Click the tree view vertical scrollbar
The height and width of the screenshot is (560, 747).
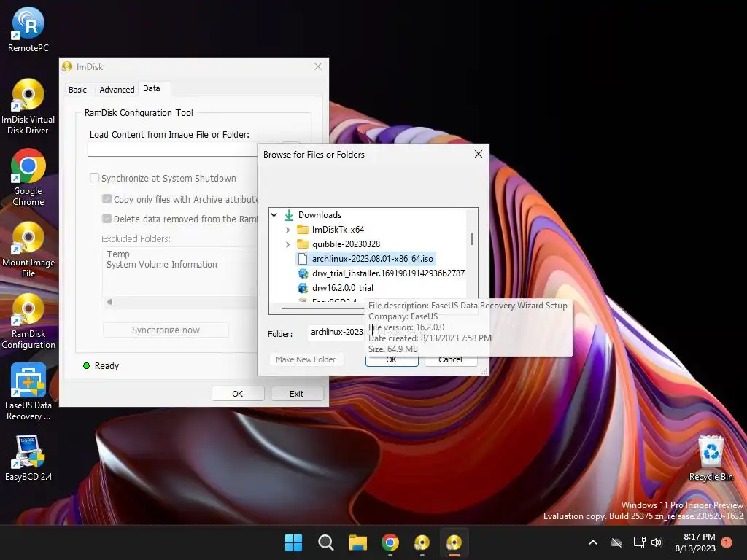coord(472,238)
